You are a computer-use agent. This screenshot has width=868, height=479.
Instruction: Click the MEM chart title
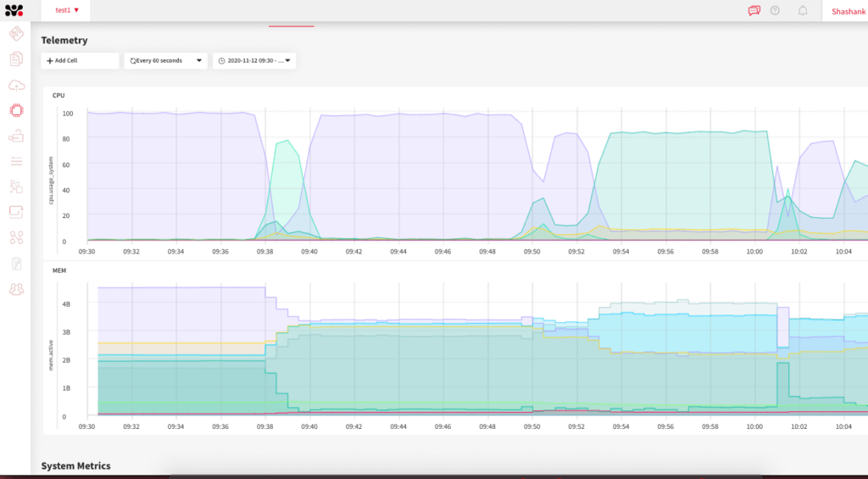[59, 270]
